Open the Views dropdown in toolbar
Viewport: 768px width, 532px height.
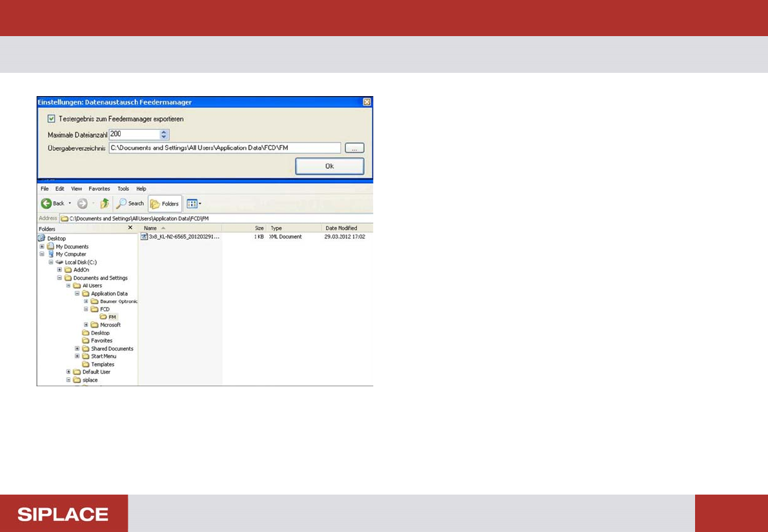(x=194, y=204)
